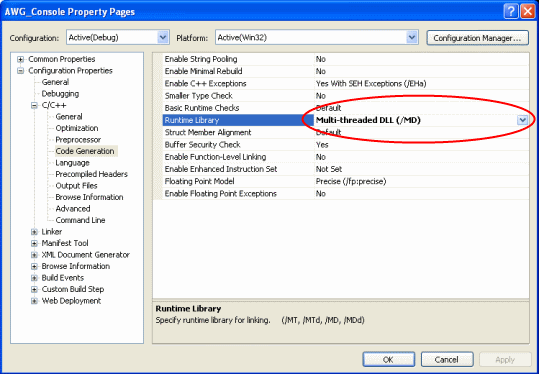Click the Cancel button
Image resolution: width=539 pixels, height=374 pixels.
click(x=447, y=360)
